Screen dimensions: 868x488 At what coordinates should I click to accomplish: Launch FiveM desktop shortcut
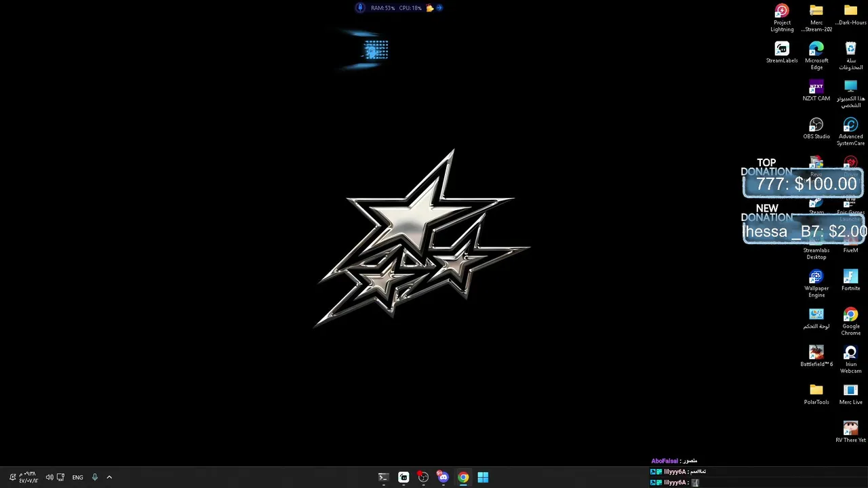pos(850,250)
